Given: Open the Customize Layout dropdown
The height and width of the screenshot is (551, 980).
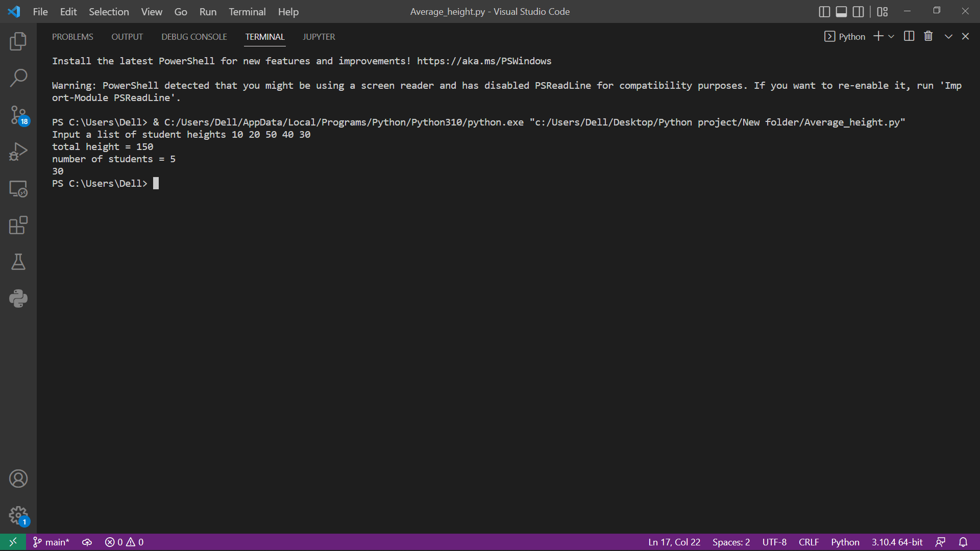Looking at the screenshot, I should (882, 11).
